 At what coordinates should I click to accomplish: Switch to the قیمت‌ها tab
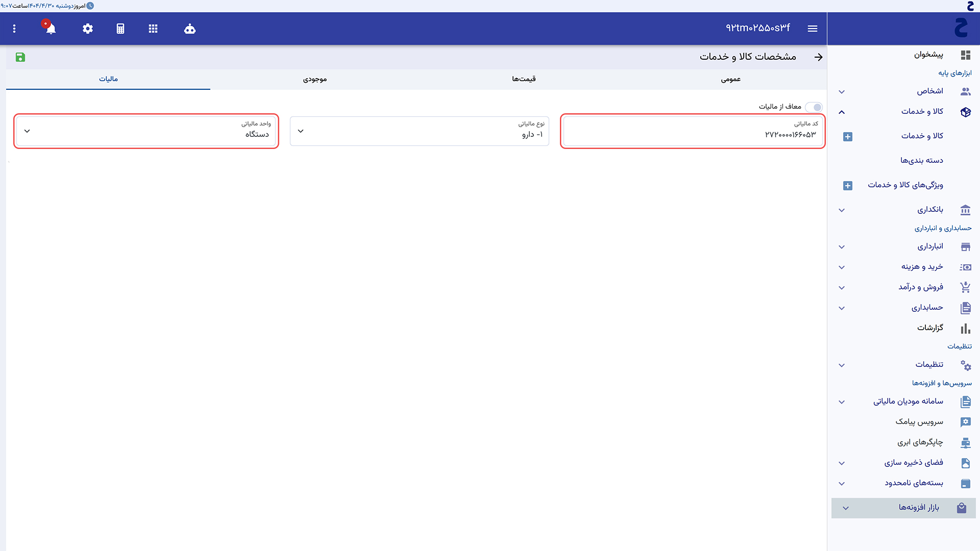[x=524, y=79]
